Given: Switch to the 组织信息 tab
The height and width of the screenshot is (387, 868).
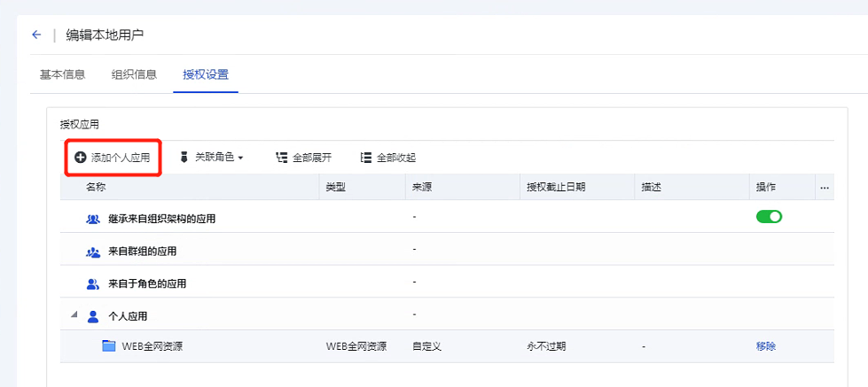Looking at the screenshot, I should (134, 74).
